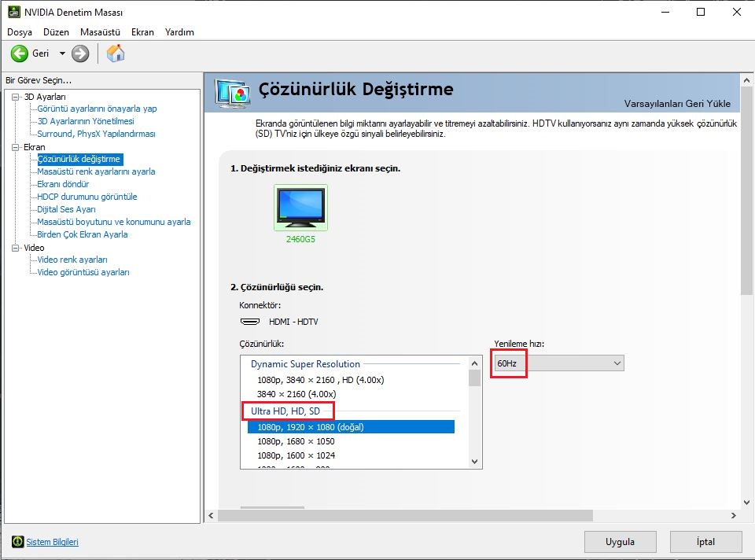Click horizontal scrollbar right arrow
This screenshot has width=755, height=560.
pyautogui.click(x=733, y=515)
